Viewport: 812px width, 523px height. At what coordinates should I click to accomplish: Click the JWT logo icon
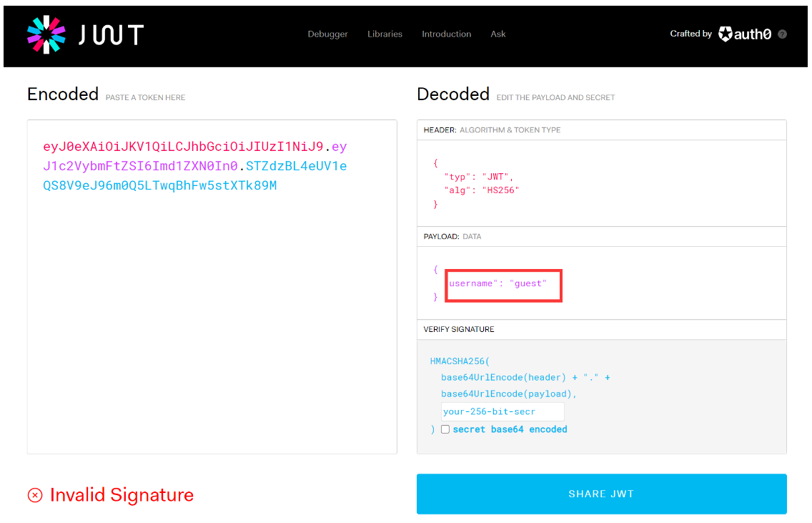click(46, 34)
